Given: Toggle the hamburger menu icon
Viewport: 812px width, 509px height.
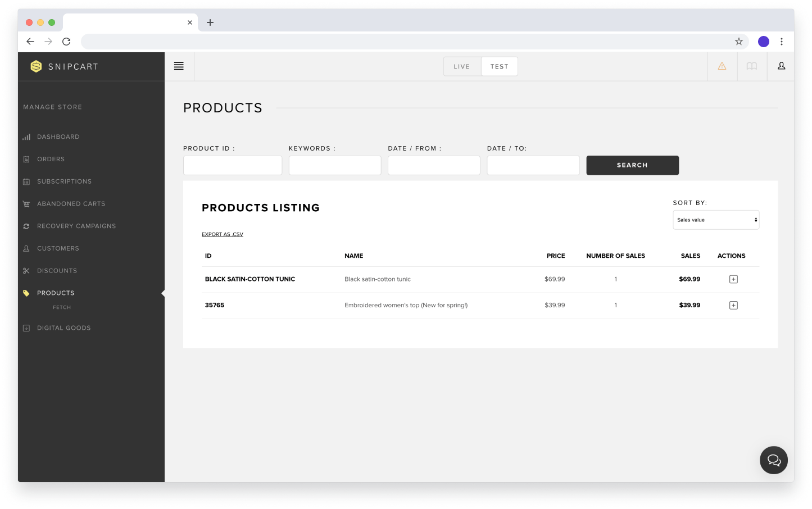Looking at the screenshot, I should pyautogui.click(x=179, y=66).
